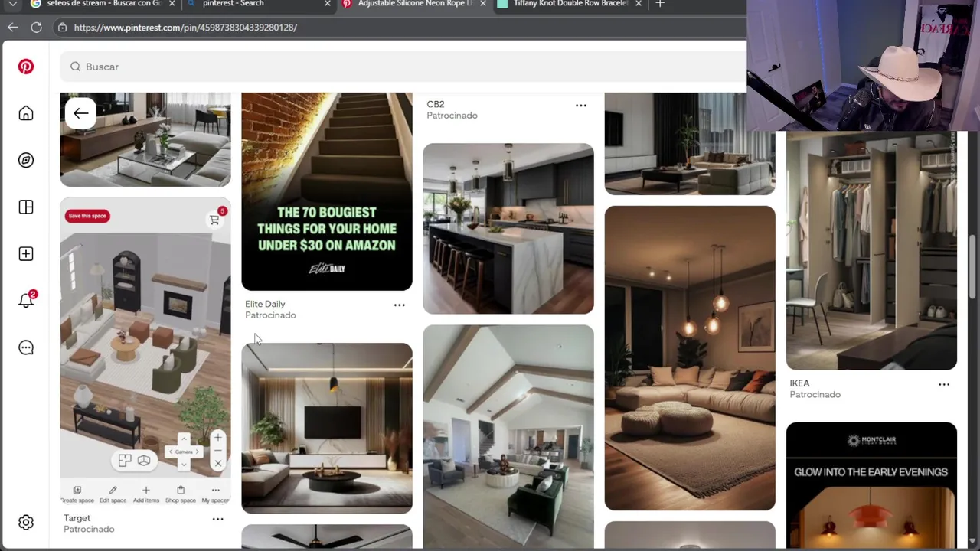Open more options for Target pin
The height and width of the screenshot is (551, 980).
pyautogui.click(x=218, y=520)
